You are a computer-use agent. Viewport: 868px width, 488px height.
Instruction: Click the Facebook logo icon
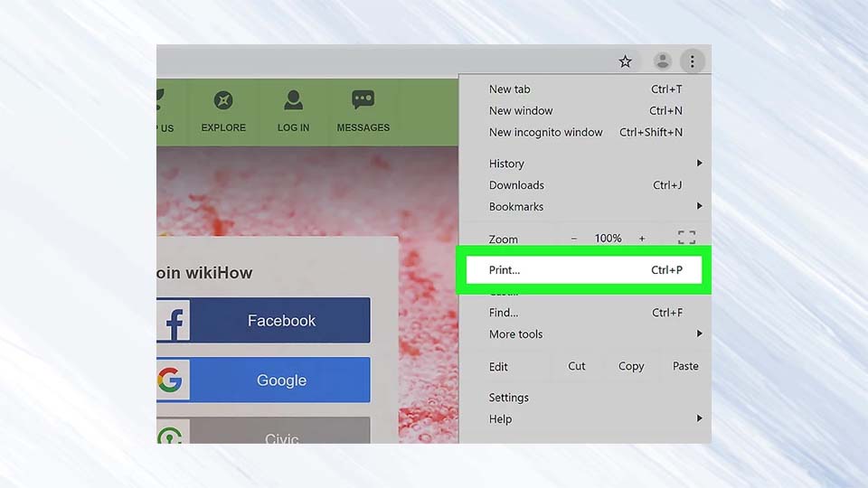pyautogui.click(x=174, y=320)
